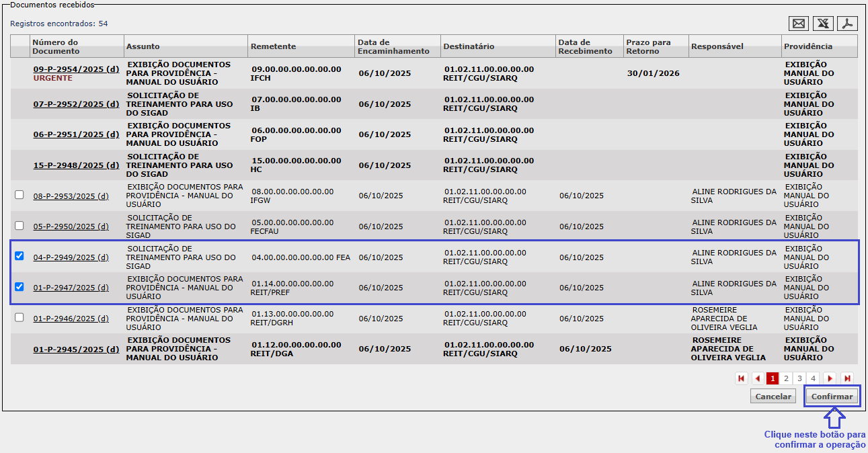Tick the checkbox for document 05-P-2950/2025
The image size is (868, 453).
click(x=19, y=226)
